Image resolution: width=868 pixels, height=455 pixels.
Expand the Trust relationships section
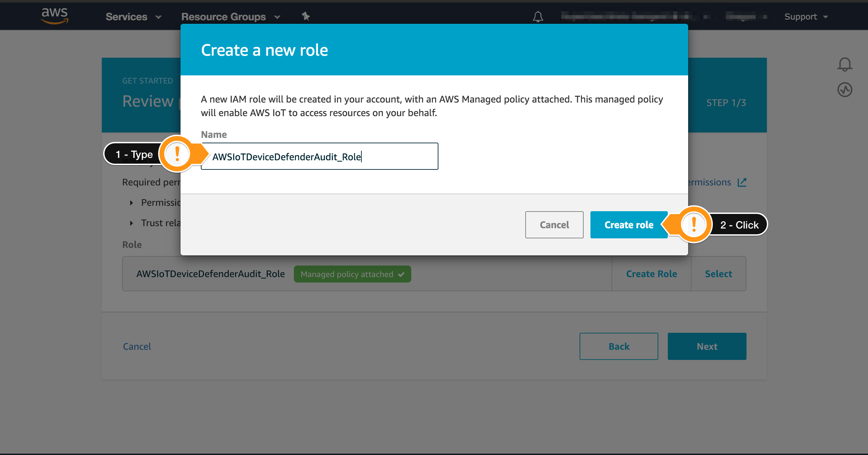tap(132, 223)
